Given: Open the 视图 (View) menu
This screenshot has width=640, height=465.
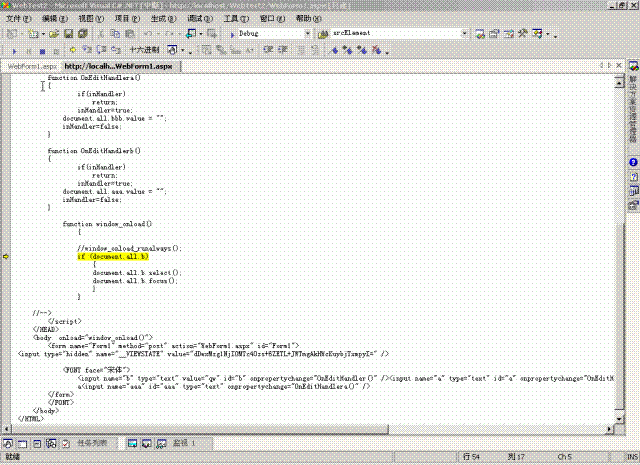Looking at the screenshot, I should coord(91,18).
